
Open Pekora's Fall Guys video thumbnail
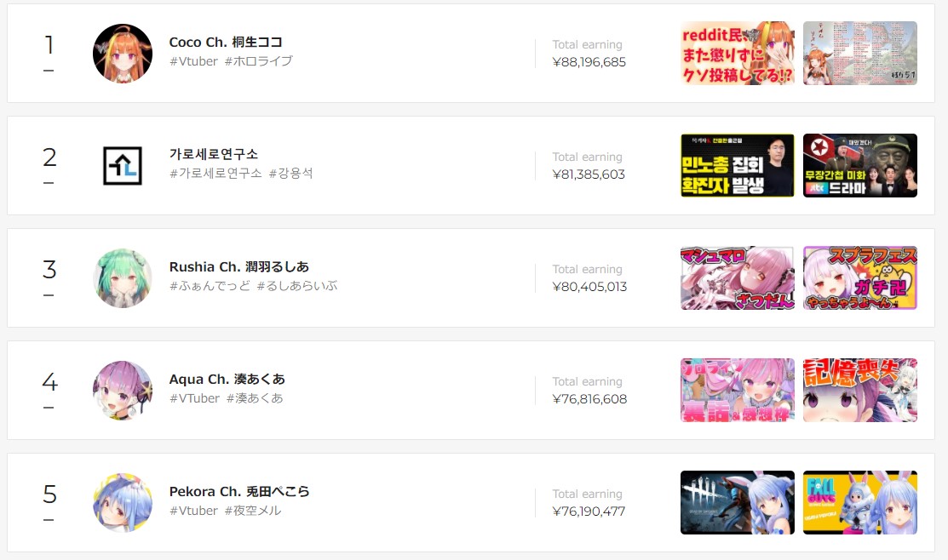click(859, 503)
